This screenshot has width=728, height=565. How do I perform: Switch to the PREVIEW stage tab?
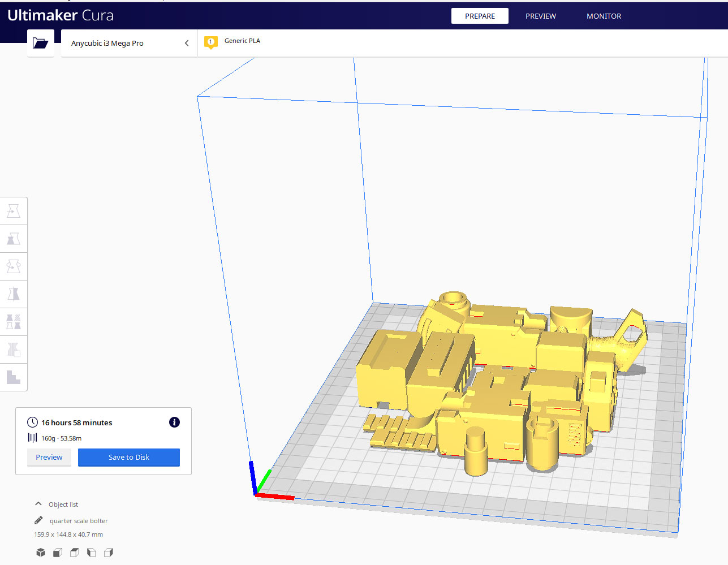point(540,16)
